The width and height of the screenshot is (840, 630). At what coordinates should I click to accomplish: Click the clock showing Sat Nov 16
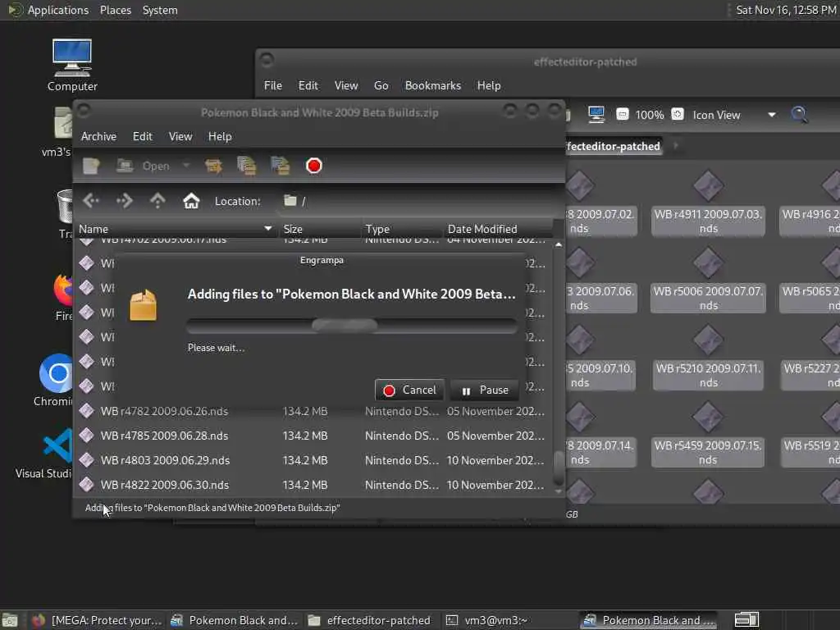pyautogui.click(x=785, y=10)
